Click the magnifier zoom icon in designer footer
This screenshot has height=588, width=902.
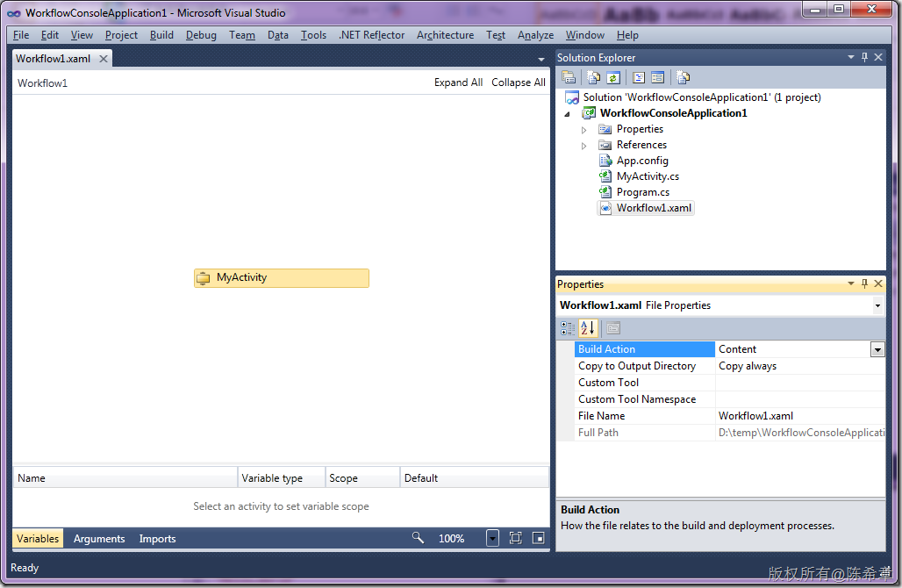[x=418, y=538]
